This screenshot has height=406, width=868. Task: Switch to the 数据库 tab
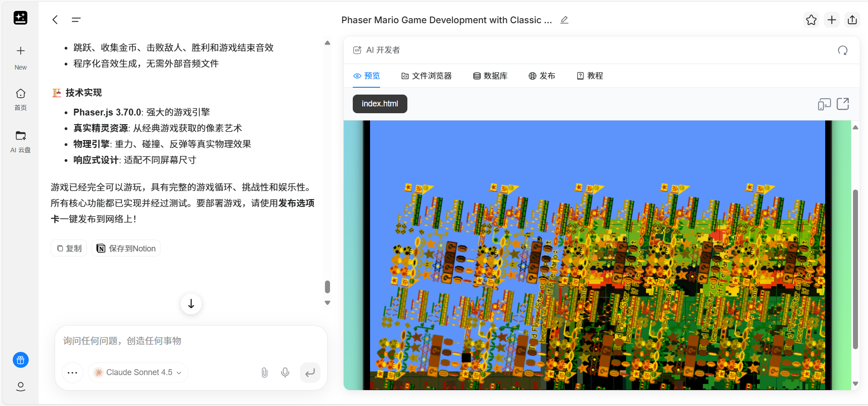[490, 76]
